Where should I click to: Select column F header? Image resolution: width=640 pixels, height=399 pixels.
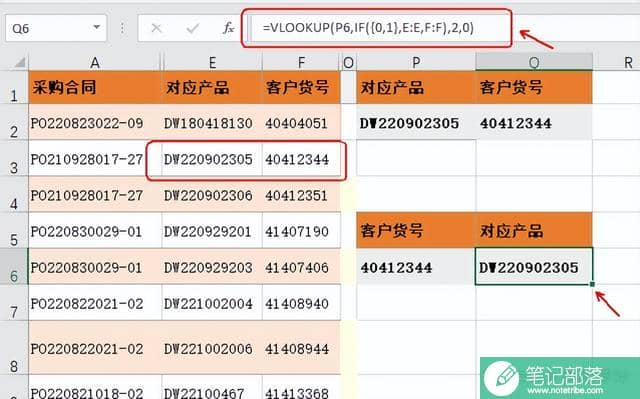pos(301,62)
